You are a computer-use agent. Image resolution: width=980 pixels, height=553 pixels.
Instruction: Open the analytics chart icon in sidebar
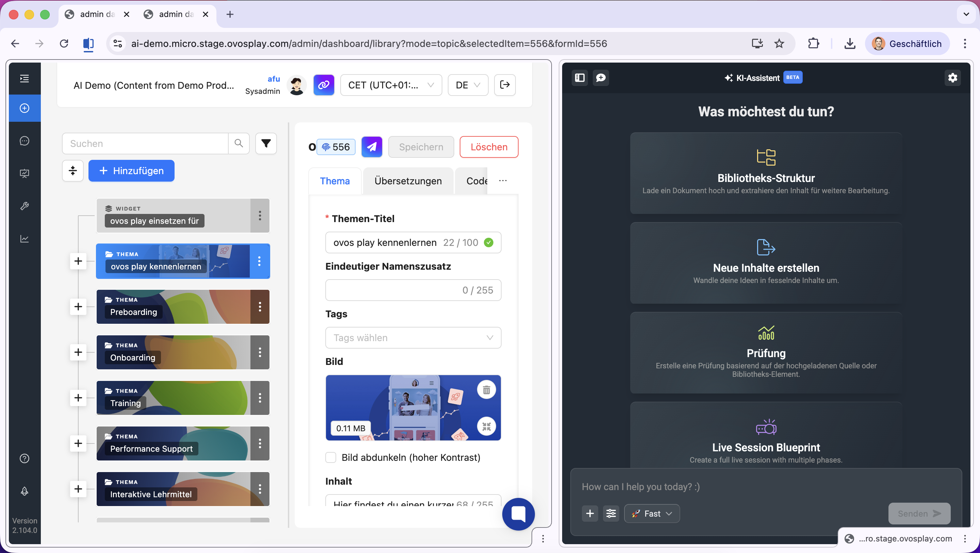(24, 239)
